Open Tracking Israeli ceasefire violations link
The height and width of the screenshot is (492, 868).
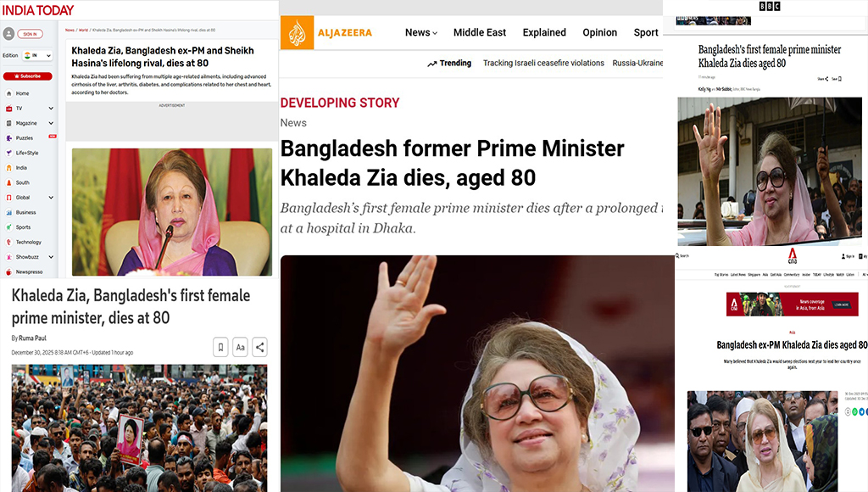[543, 63]
